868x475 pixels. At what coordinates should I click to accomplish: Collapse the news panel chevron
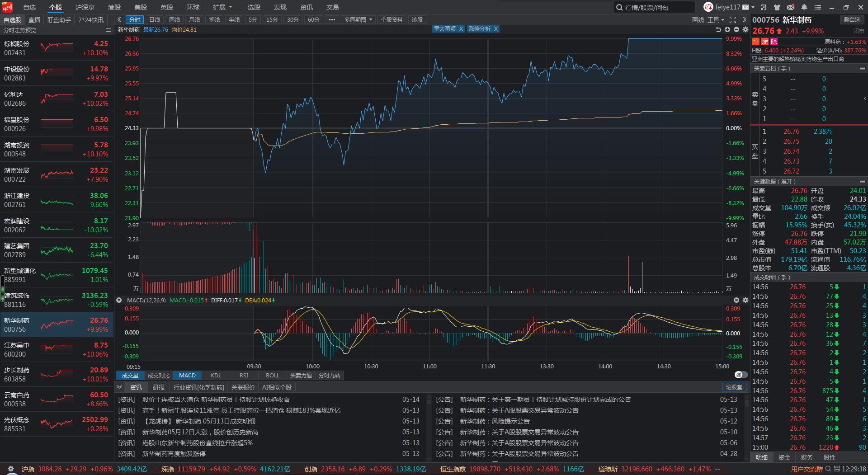(119, 387)
